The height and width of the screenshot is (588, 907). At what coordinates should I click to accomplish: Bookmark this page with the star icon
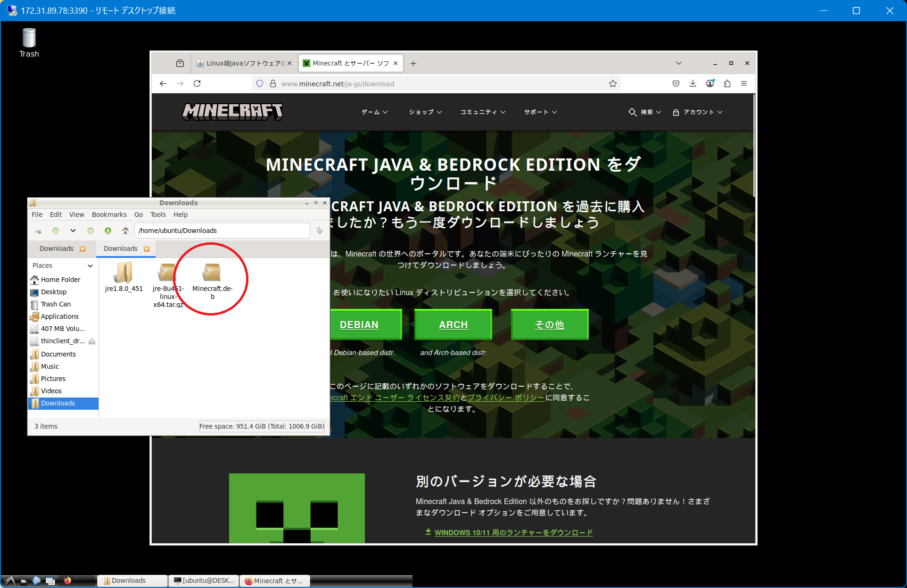click(x=612, y=83)
